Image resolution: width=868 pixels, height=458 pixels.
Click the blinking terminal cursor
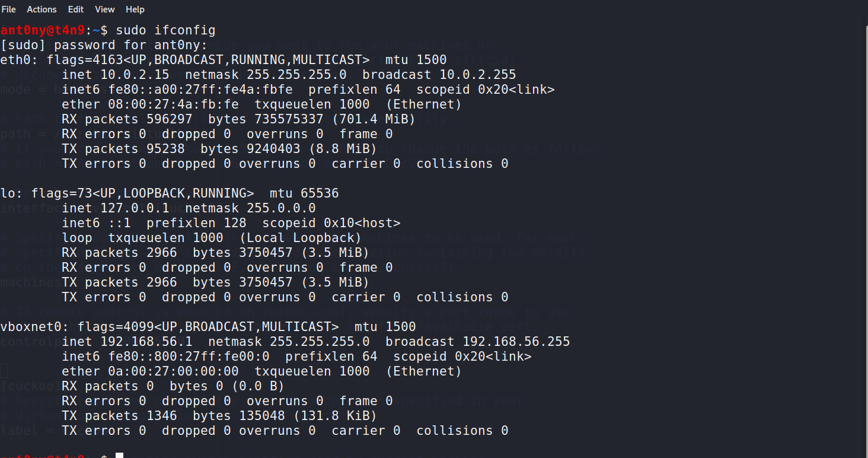119,455
